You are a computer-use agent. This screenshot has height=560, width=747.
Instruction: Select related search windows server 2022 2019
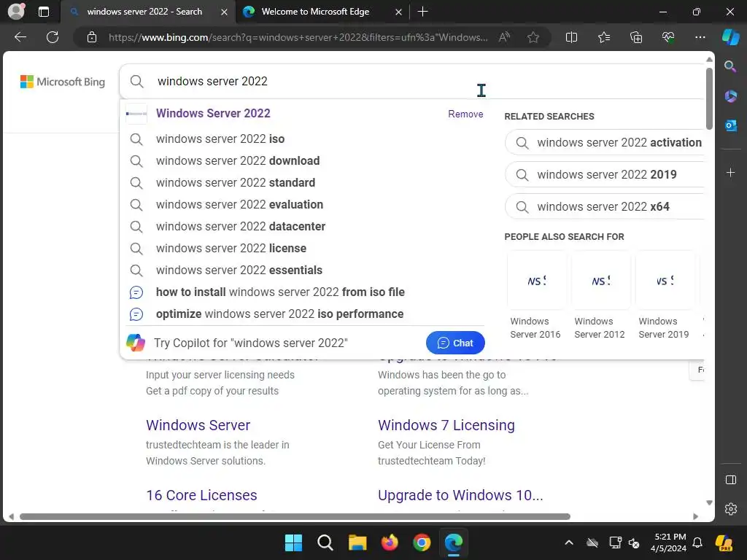click(x=604, y=175)
